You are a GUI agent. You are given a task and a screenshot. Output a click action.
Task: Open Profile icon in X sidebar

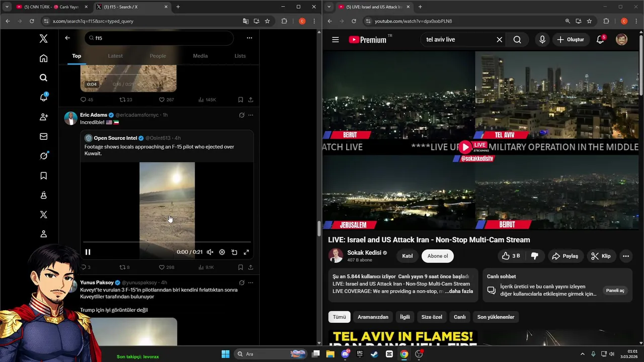[x=44, y=234]
